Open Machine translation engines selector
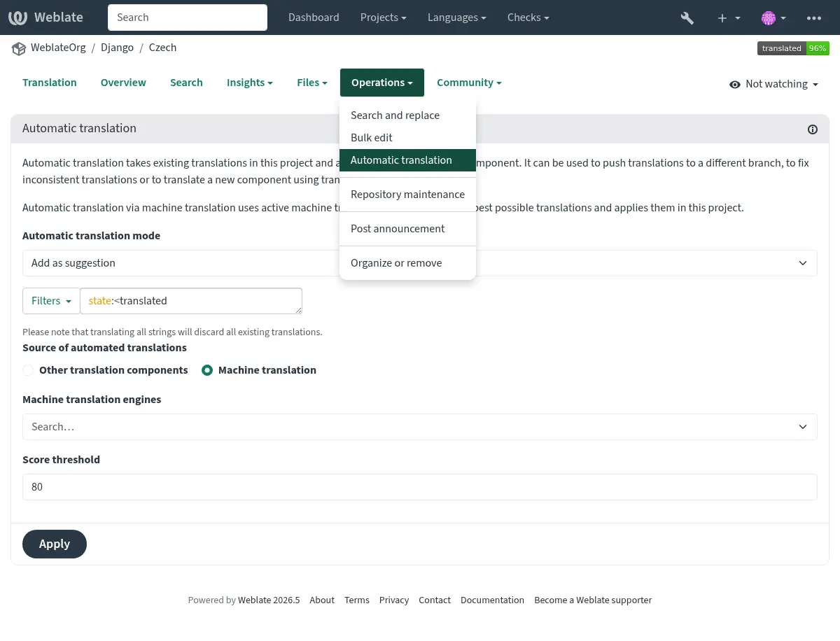840x641 pixels. (420, 427)
